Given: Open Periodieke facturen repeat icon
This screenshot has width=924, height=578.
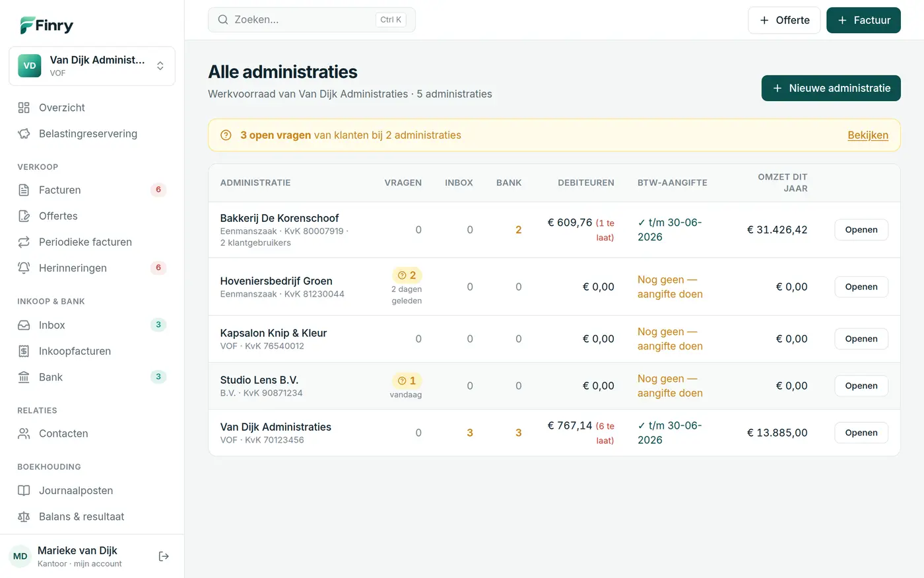Looking at the screenshot, I should [x=24, y=242].
